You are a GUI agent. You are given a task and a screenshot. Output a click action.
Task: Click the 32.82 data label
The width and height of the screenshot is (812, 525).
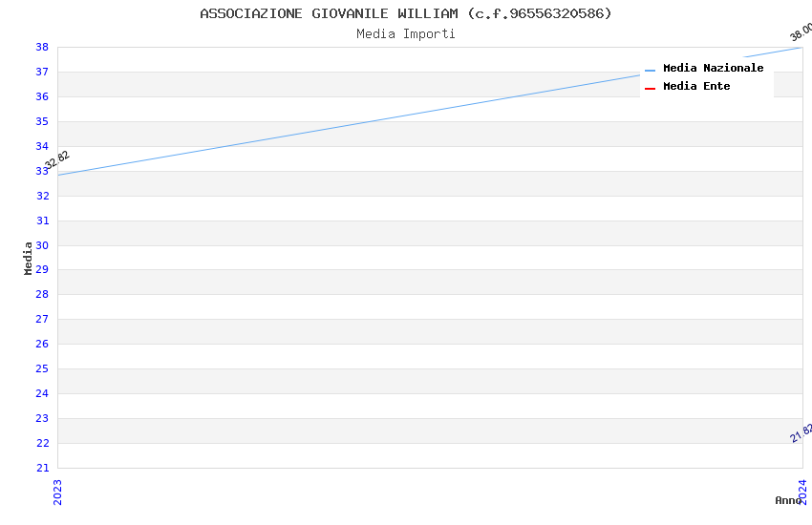[57, 159]
